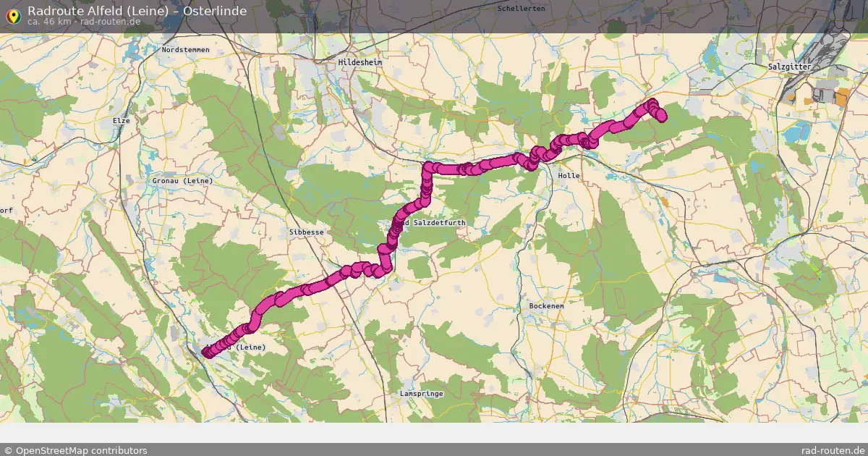
Task: Click the Salzgitter city label
Action: [x=790, y=66]
